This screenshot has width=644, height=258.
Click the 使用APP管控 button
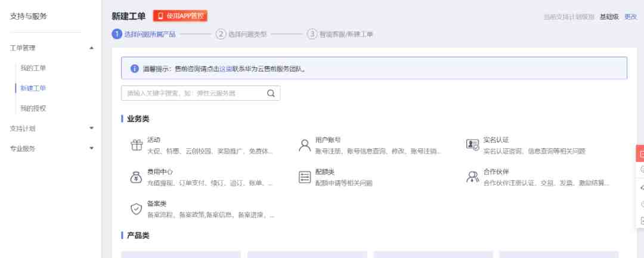pyautogui.click(x=180, y=16)
